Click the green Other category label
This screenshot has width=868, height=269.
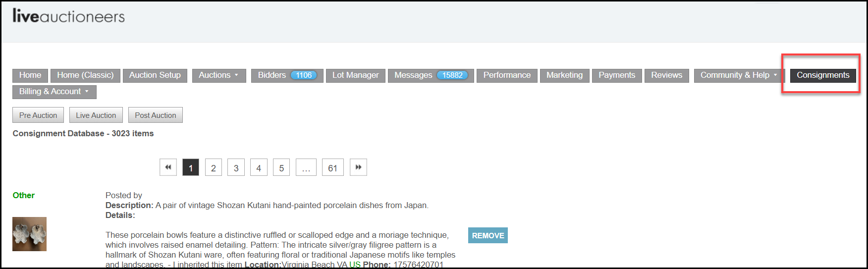pos(24,195)
